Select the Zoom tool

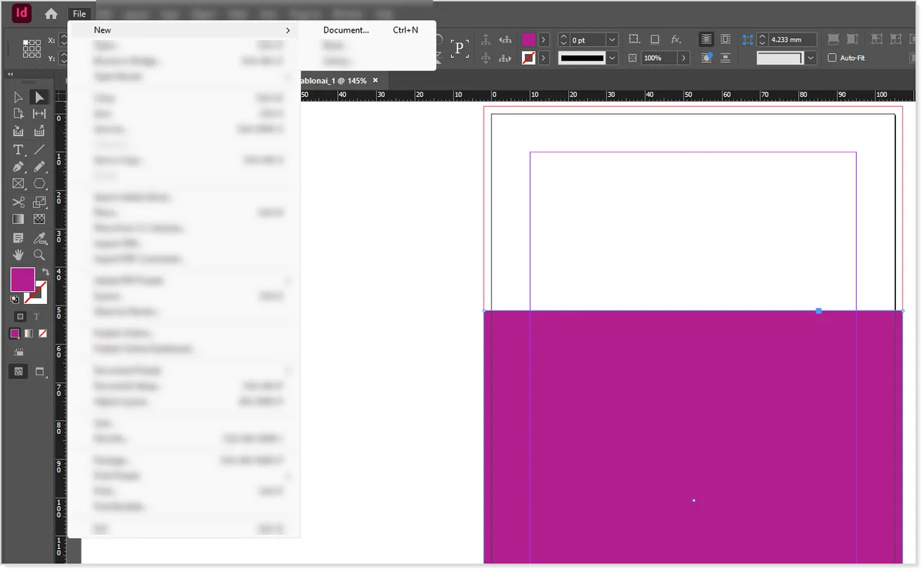tap(40, 254)
